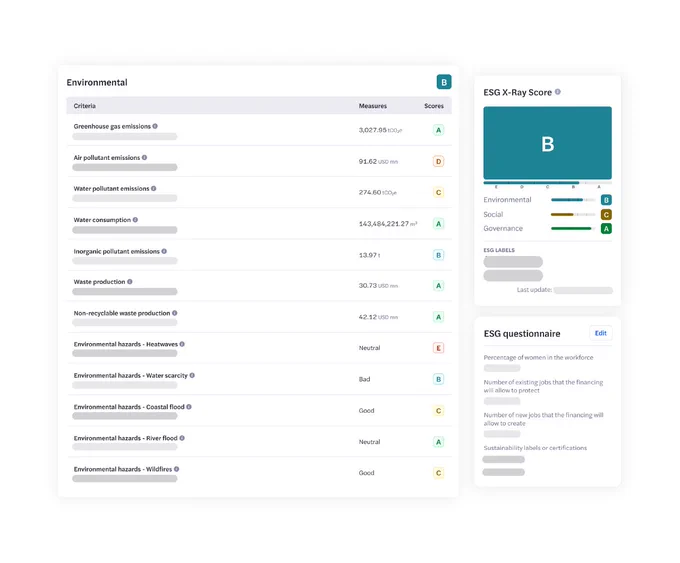The image size is (680, 563).
Task: Click the Governance score progress bar
Action: (573, 229)
